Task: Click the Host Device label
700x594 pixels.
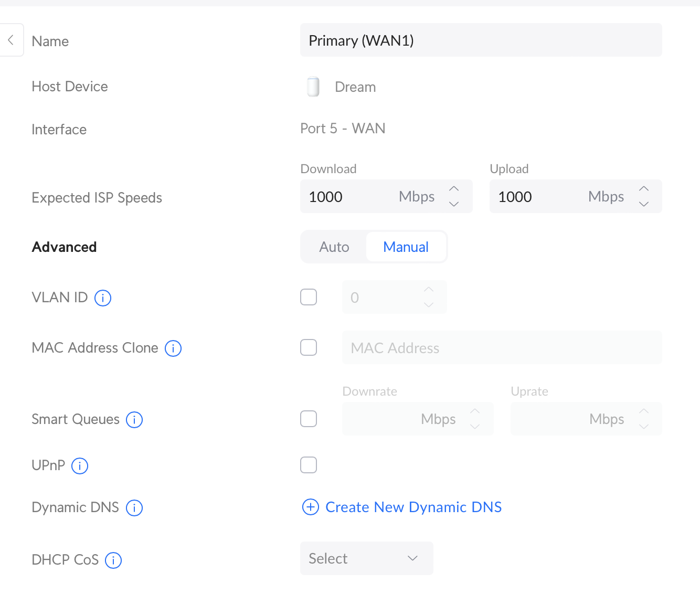Action: [70, 87]
